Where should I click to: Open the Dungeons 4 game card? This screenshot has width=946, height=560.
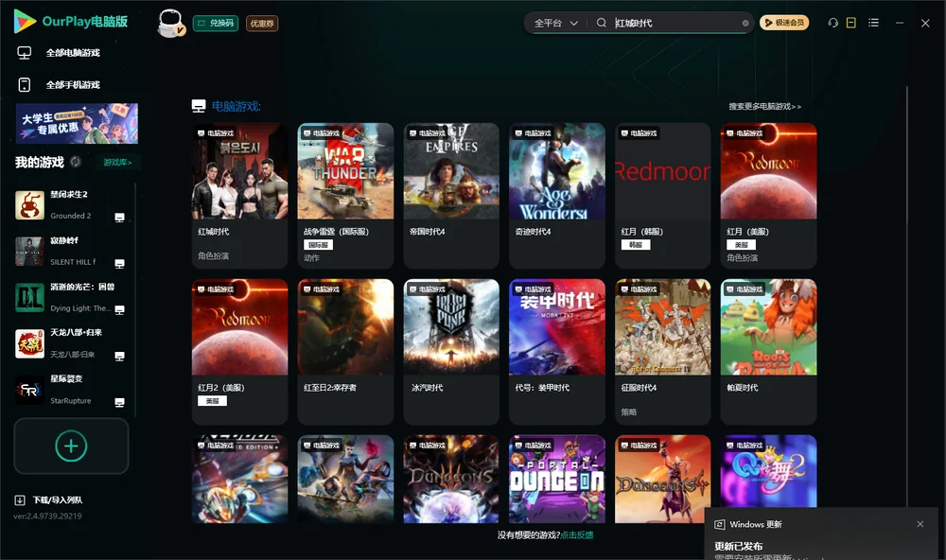click(662, 480)
